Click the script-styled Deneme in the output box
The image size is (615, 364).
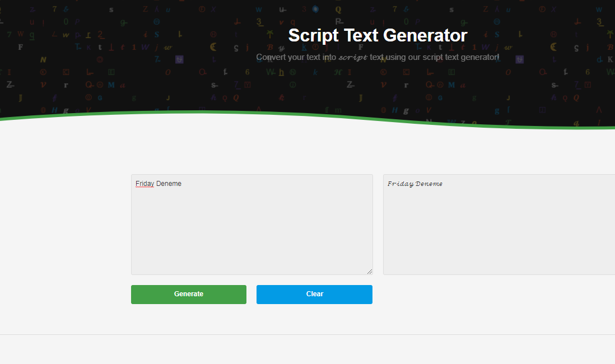click(429, 184)
